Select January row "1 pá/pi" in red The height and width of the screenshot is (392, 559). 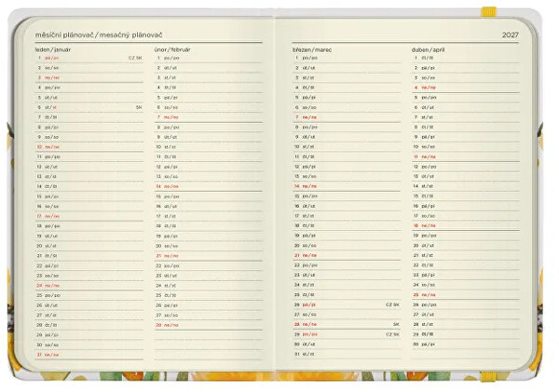pos(89,58)
